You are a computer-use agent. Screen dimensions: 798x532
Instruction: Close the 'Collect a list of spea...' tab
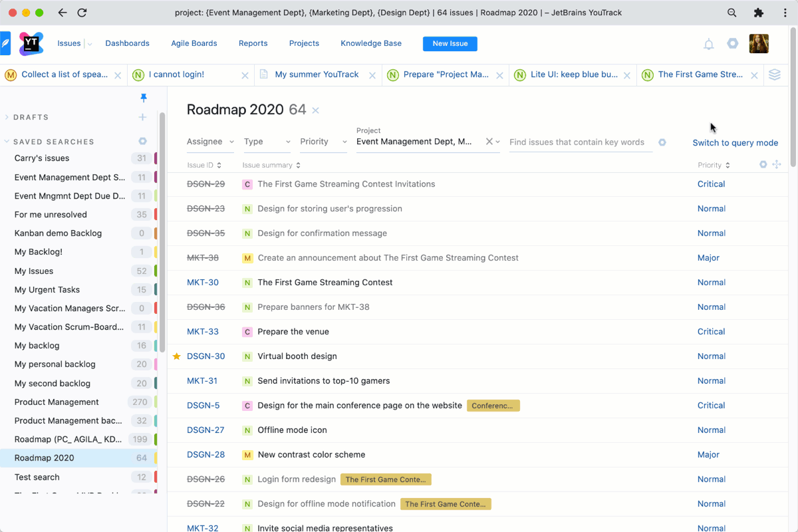[x=118, y=76]
